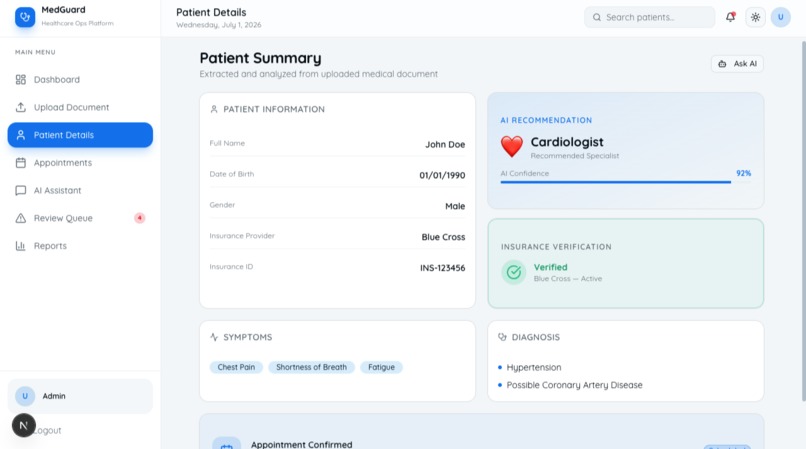Click the MedGuard stethoscope logo icon

tap(25, 17)
